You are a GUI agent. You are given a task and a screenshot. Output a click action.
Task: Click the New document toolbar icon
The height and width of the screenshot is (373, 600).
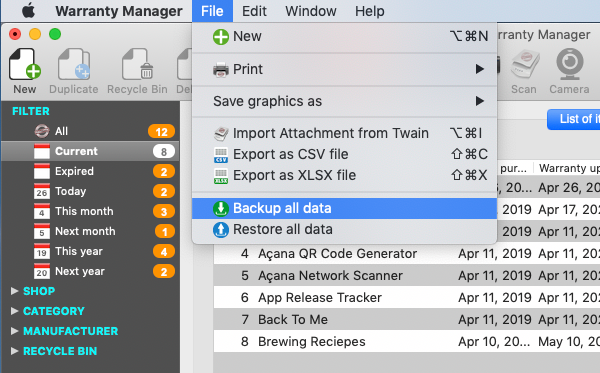click(x=24, y=64)
